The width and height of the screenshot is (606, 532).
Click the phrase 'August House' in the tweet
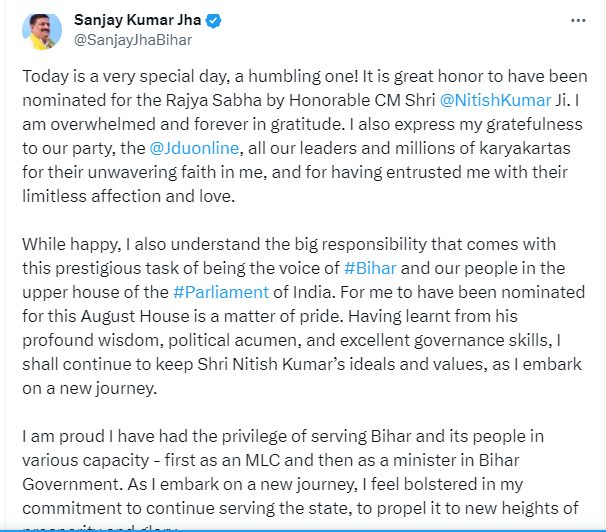click(135, 316)
